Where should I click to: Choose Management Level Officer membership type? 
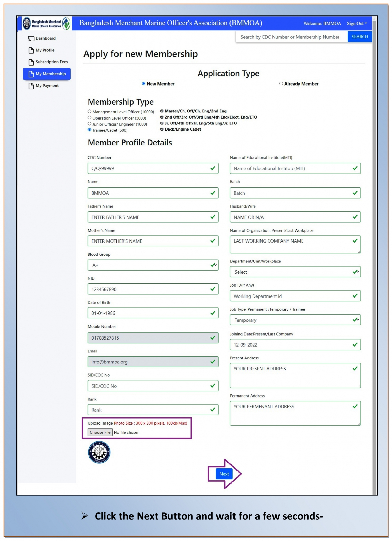(89, 112)
